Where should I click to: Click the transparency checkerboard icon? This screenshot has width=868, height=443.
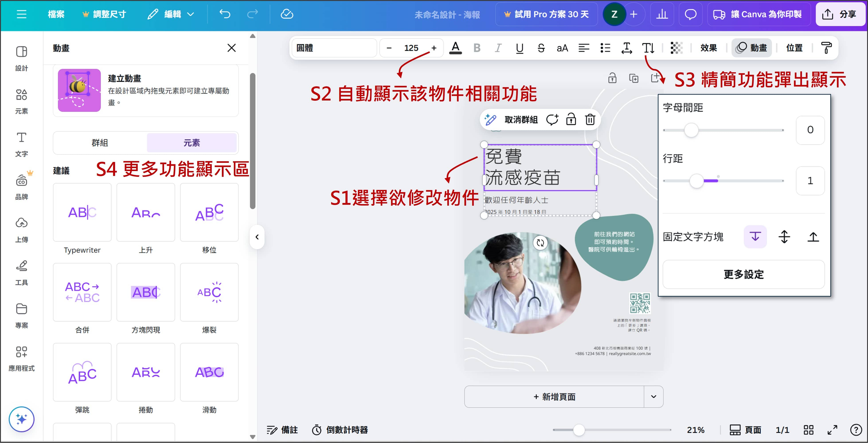pos(676,48)
